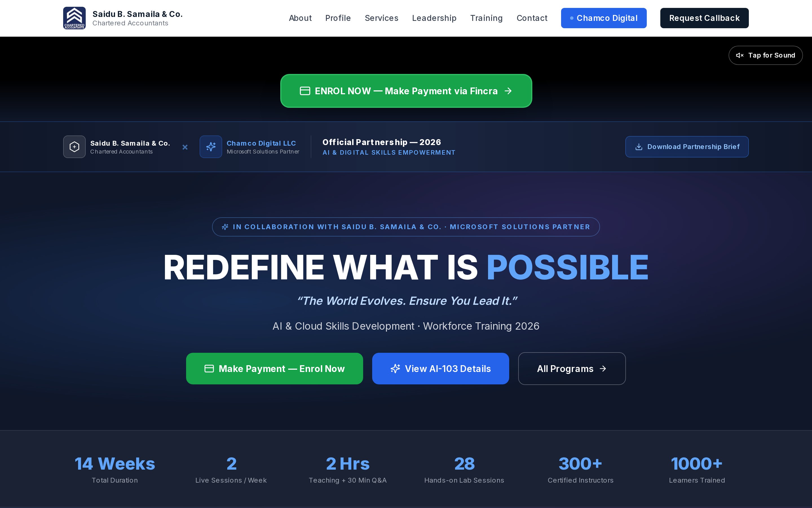Click the hexagon icon beside Saidu B. Samaila

[x=74, y=147]
